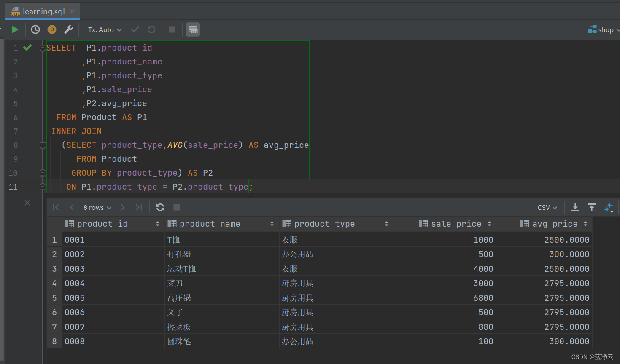Image resolution: width=620 pixels, height=364 pixels.
Task: Select cell 0003 in product_id column
Action: coord(113,269)
